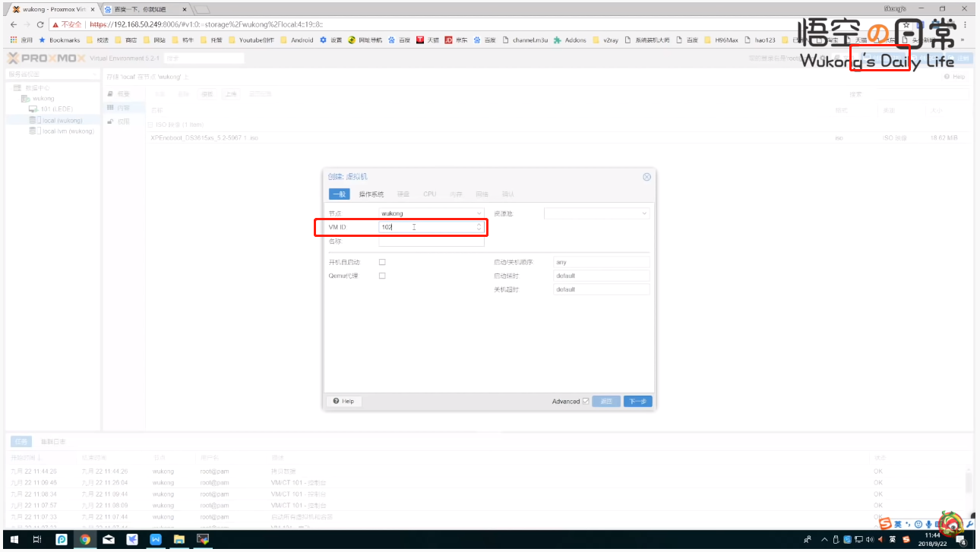Select the 一般 (General) tab in dialog
The image size is (980, 552).
click(x=339, y=194)
